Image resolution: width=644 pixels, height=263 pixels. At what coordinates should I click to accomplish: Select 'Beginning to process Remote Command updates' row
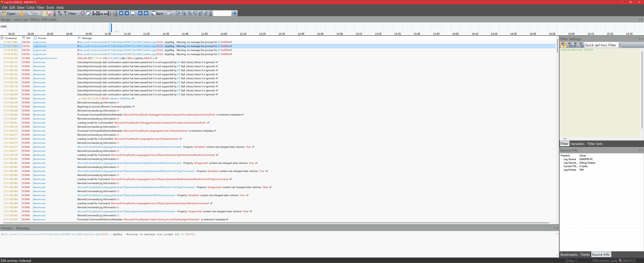click(x=277, y=107)
